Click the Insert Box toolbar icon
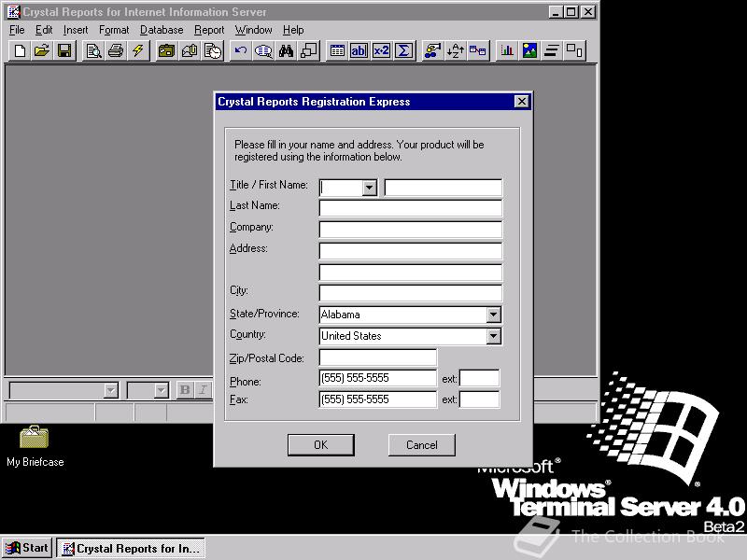747x560 pixels. coord(574,50)
